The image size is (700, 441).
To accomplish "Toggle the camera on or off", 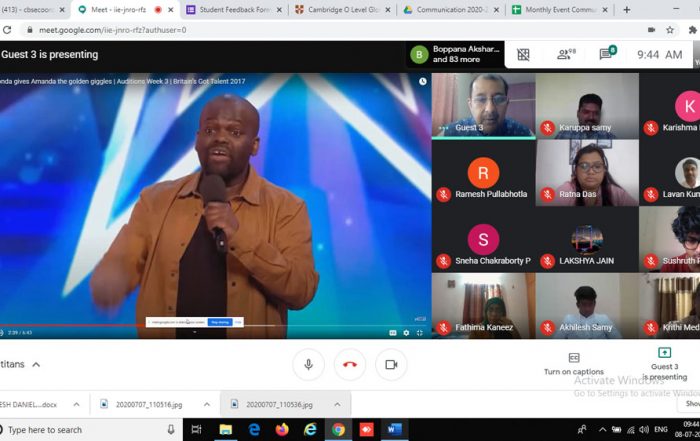I will point(391,365).
